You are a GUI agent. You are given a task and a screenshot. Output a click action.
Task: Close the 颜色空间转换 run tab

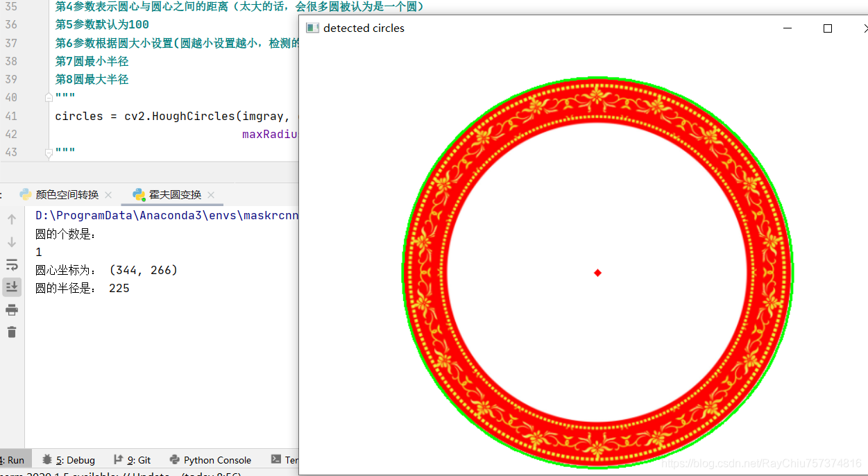[109, 195]
